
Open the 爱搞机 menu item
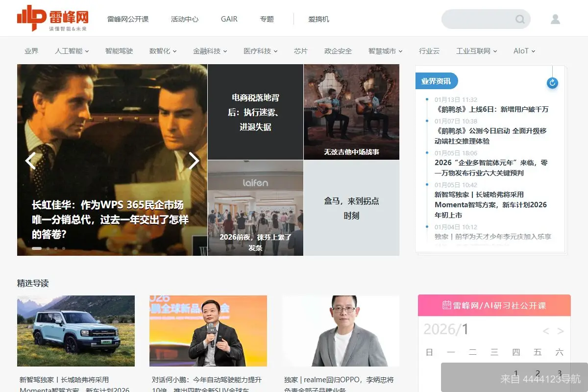click(318, 19)
